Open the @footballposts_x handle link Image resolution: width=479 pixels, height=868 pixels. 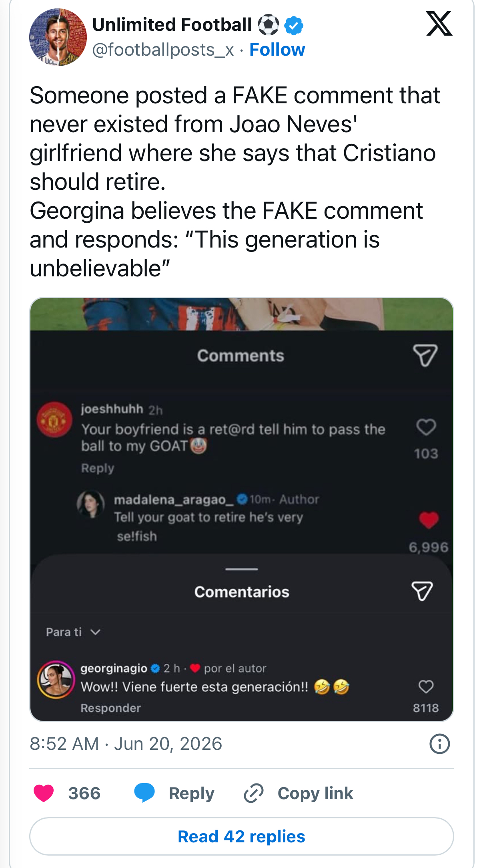pyautogui.click(x=163, y=50)
